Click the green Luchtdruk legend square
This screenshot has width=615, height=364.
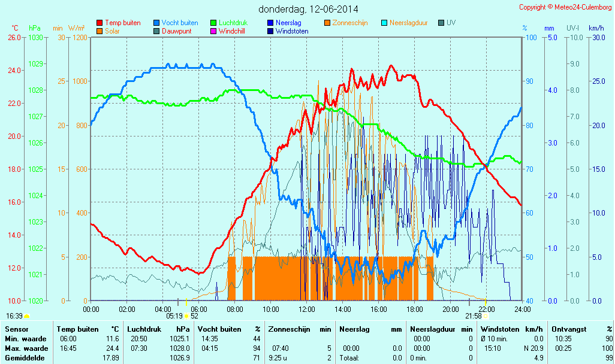tap(213, 23)
